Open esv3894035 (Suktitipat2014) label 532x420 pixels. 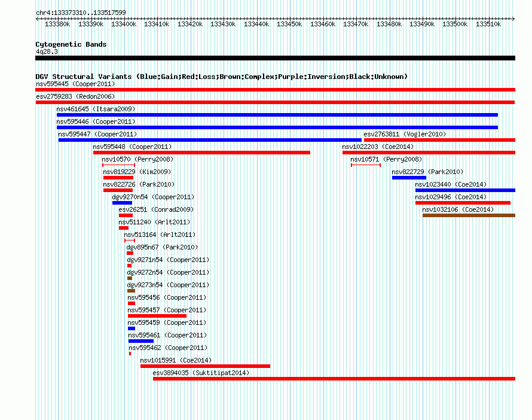point(201,373)
